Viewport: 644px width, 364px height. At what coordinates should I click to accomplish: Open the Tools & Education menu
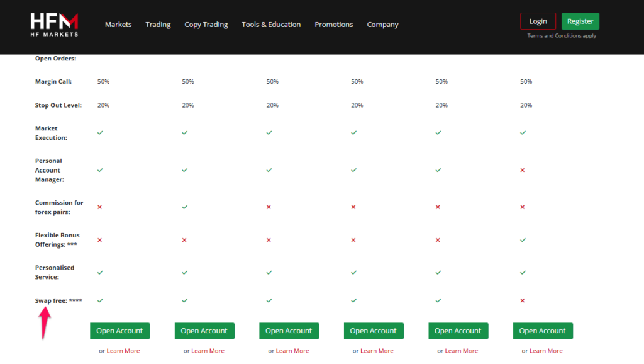pos(271,25)
